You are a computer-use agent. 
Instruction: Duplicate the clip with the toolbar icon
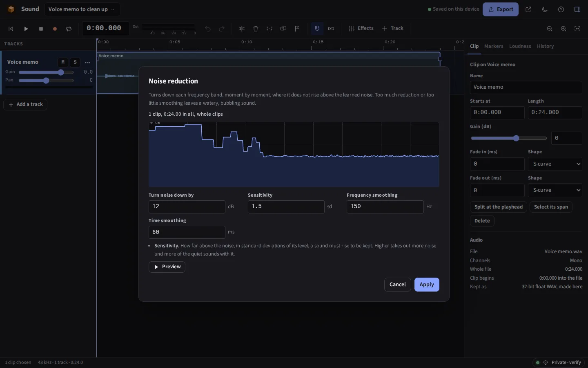[x=283, y=29]
